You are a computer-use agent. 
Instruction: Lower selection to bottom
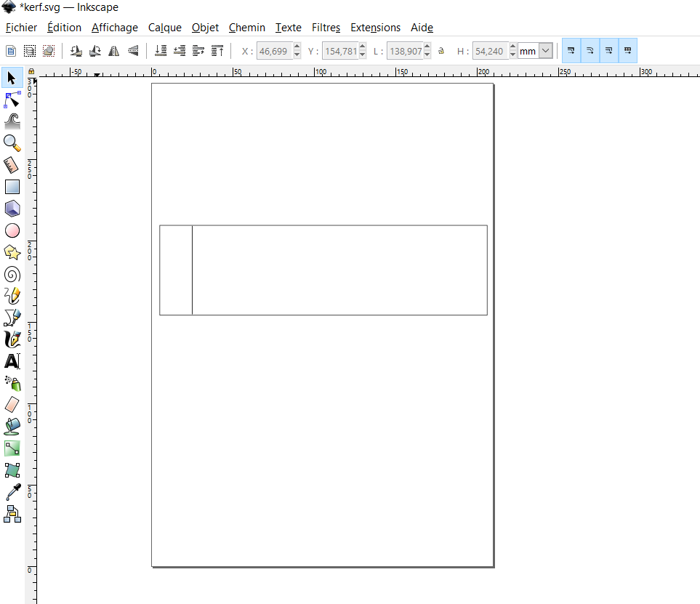[161, 51]
